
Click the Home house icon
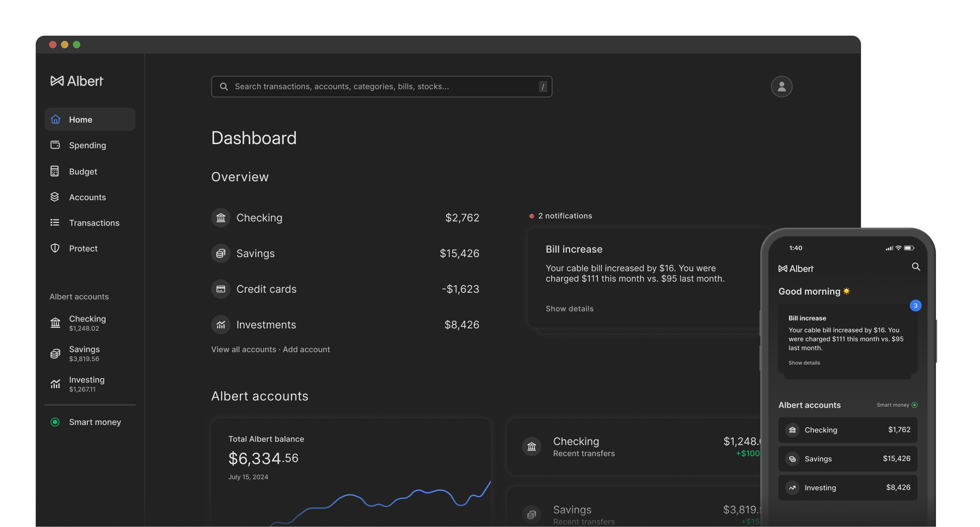(56, 119)
